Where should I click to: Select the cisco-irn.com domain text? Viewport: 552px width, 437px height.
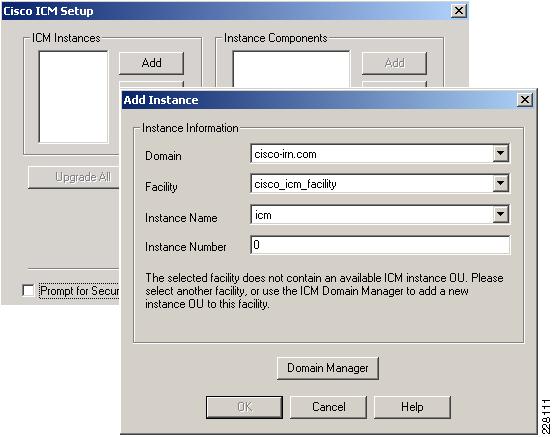(285, 154)
